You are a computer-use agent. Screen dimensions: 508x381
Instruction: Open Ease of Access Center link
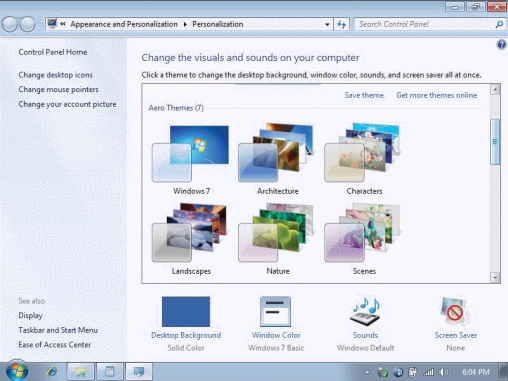tap(55, 345)
